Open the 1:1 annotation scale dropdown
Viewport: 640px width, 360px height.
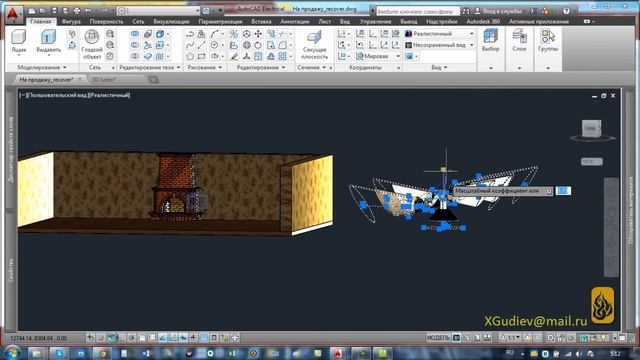pyautogui.click(x=510, y=338)
